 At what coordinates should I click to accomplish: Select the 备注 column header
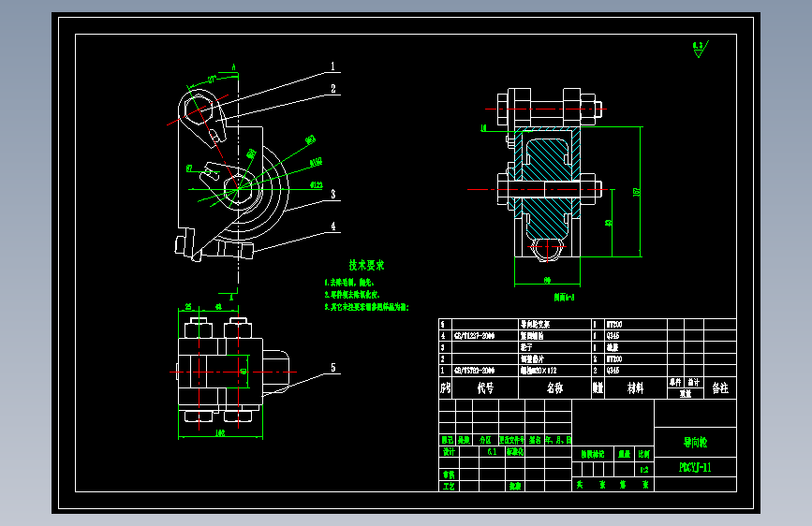click(x=720, y=387)
